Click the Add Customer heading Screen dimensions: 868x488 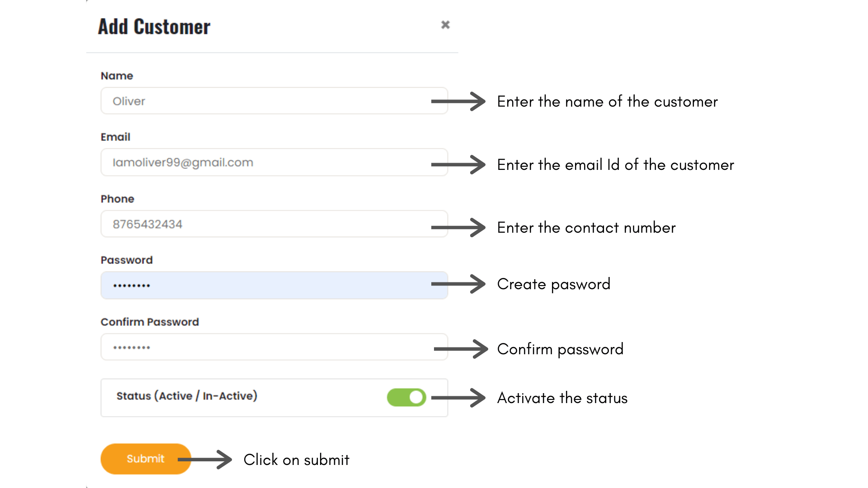(x=154, y=27)
